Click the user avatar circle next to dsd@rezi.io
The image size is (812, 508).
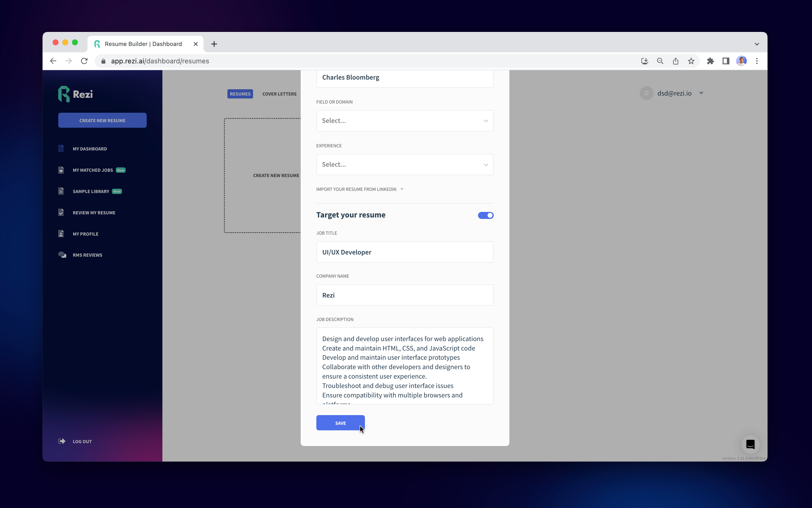pos(646,93)
